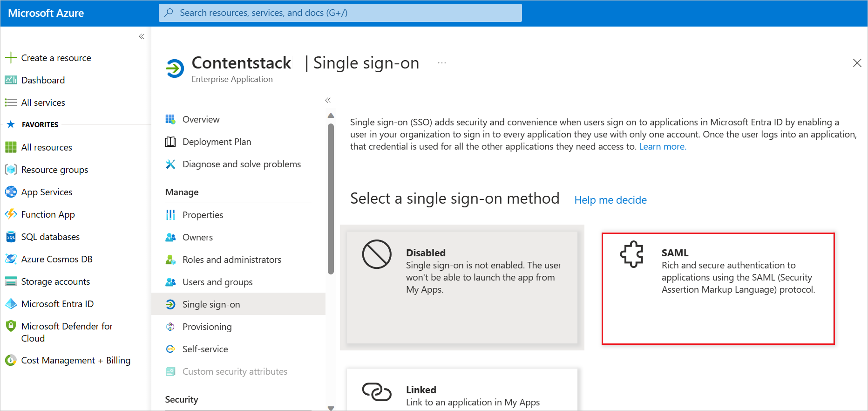The width and height of the screenshot is (868, 411).
Task: Switch to the Overview page
Action: (x=201, y=119)
